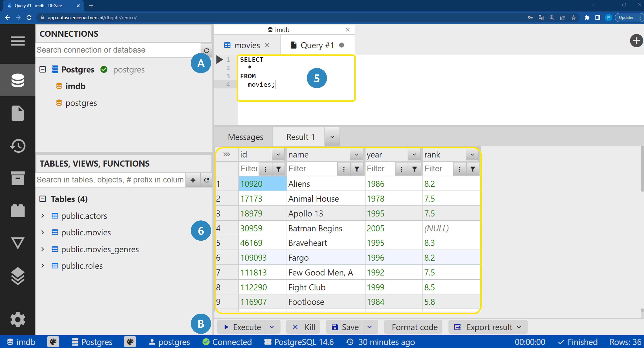Open the imdb color palette in the status bar
Viewport: 644px width, 348px height.
coord(53,342)
